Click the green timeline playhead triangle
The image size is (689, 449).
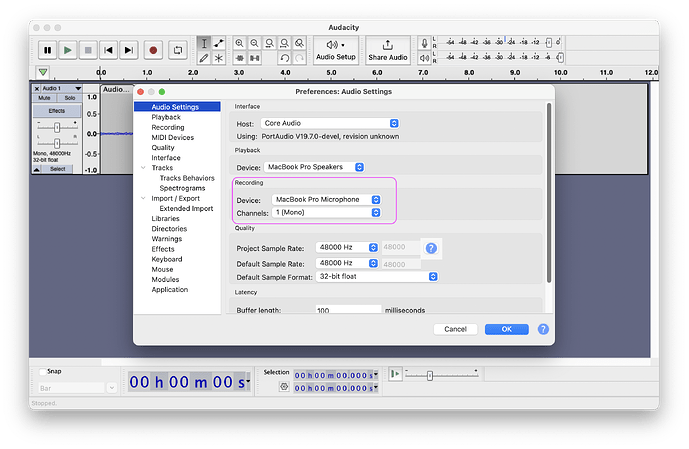pyautogui.click(x=43, y=72)
